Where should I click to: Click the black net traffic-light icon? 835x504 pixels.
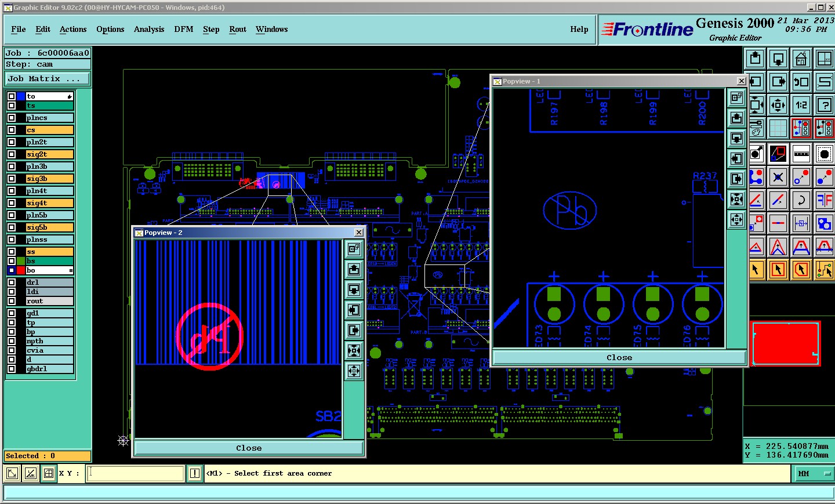pos(825,128)
